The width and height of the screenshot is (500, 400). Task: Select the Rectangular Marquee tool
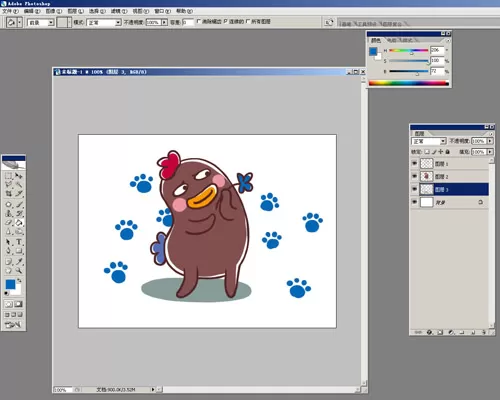coord(9,176)
